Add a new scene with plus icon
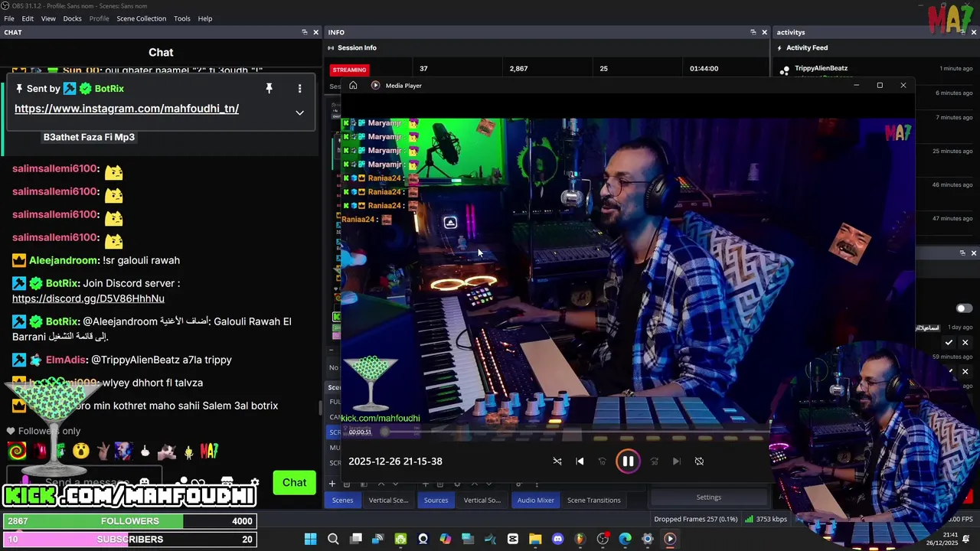 point(332,484)
